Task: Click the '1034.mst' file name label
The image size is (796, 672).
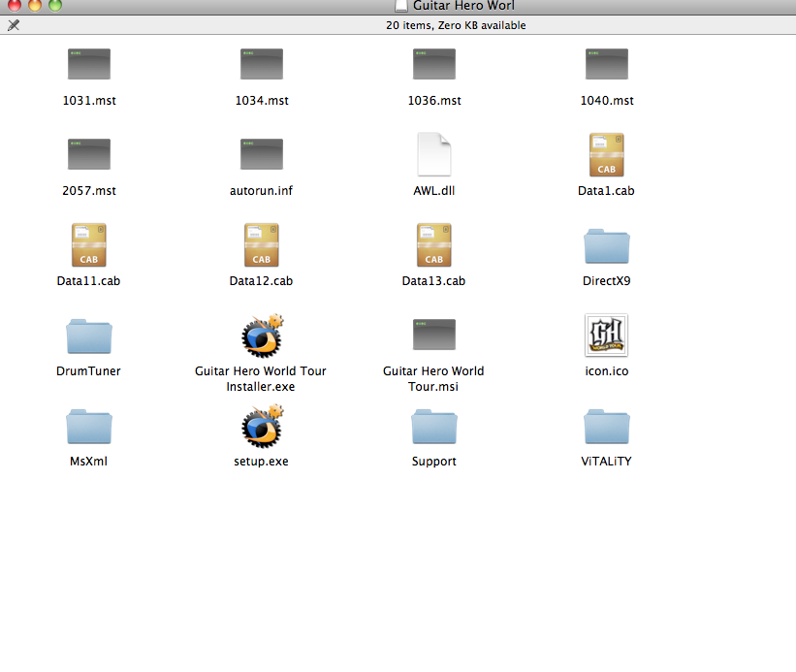Action: point(262,101)
